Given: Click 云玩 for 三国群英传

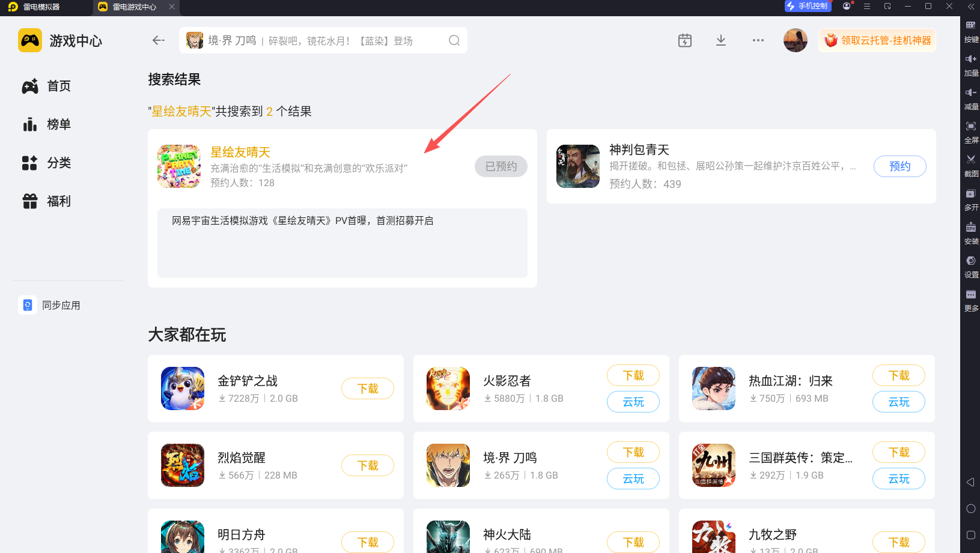Looking at the screenshot, I should coord(899,479).
